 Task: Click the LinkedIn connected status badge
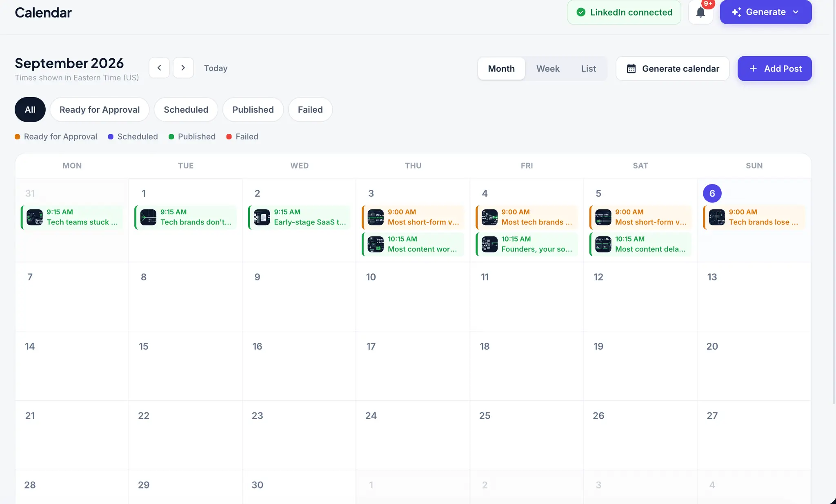pyautogui.click(x=624, y=12)
